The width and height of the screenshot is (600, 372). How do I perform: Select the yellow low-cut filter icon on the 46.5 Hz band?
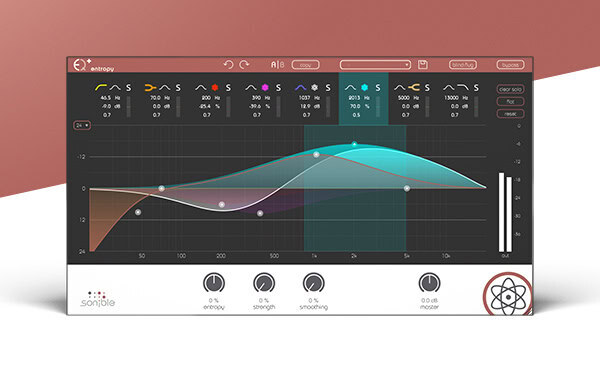coord(101,88)
